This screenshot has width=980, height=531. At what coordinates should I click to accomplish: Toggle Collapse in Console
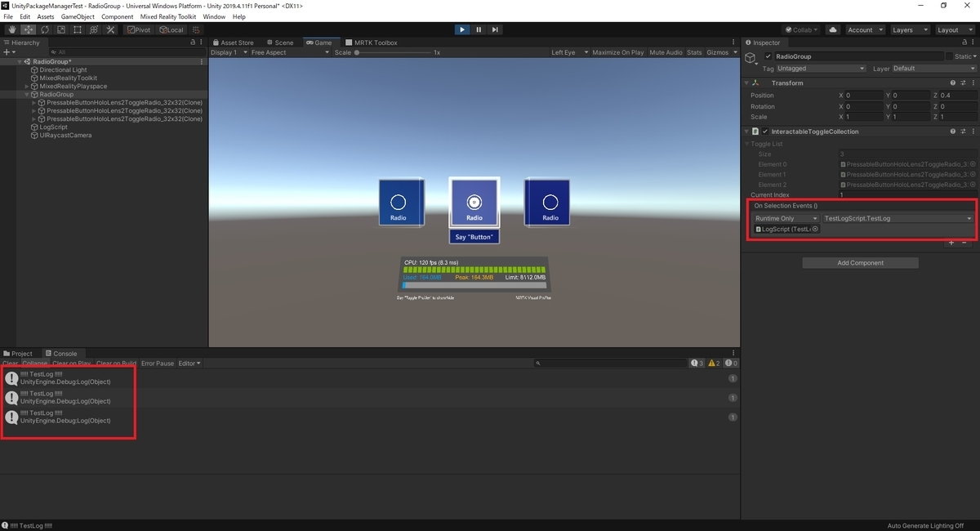point(34,364)
